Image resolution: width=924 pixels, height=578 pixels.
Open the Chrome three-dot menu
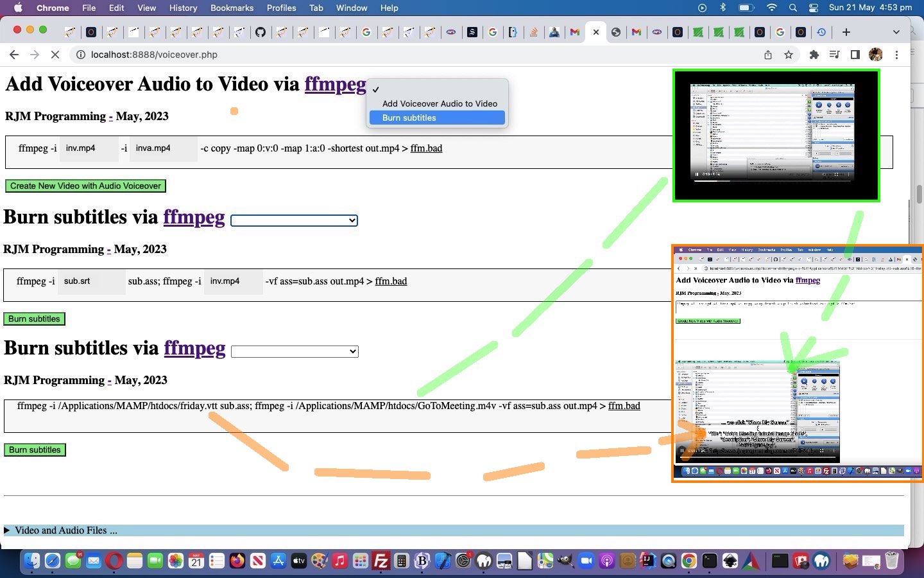pyautogui.click(x=896, y=55)
